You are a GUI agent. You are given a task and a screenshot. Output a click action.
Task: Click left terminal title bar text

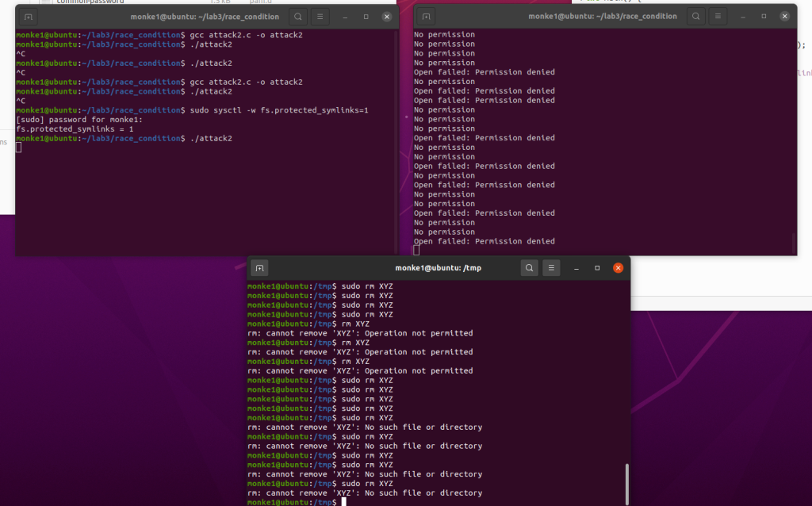(x=205, y=17)
